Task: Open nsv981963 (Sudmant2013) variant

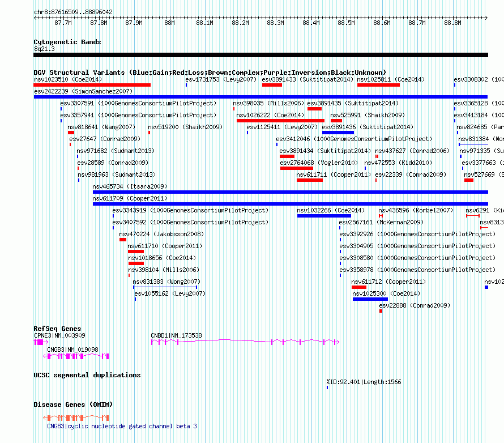Action: pyautogui.click(x=117, y=174)
